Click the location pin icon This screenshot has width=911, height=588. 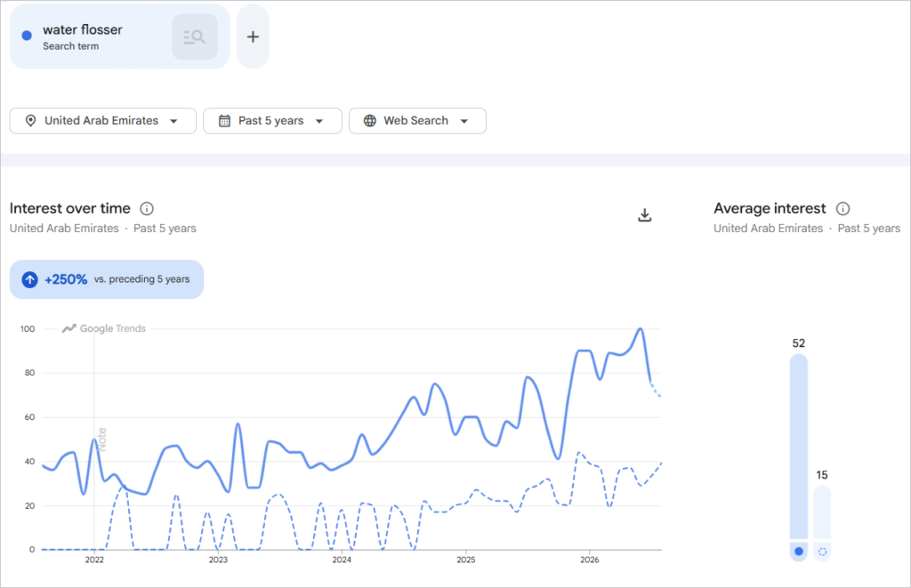(31, 121)
